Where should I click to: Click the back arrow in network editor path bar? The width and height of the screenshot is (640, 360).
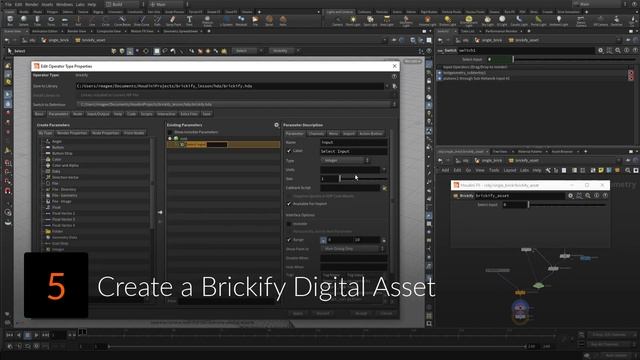pyautogui.click(x=440, y=160)
